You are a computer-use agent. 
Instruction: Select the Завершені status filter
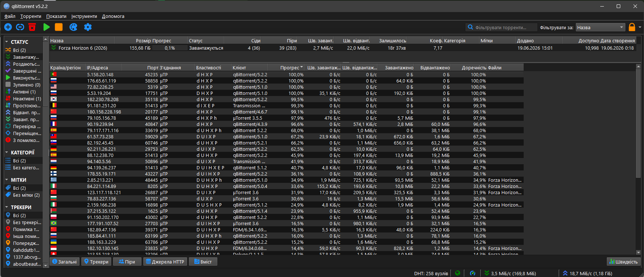coord(23,71)
